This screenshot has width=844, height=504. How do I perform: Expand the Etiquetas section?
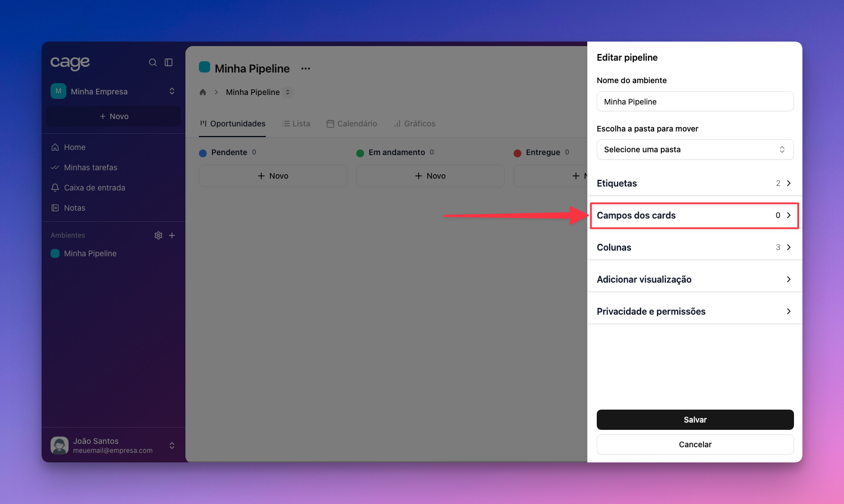click(694, 183)
